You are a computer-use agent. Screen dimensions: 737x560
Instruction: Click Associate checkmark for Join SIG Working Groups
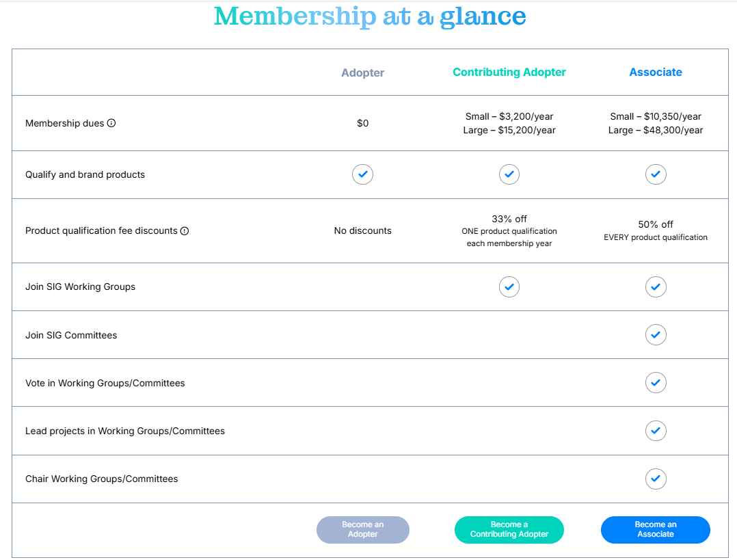pyautogui.click(x=656, y=286)
